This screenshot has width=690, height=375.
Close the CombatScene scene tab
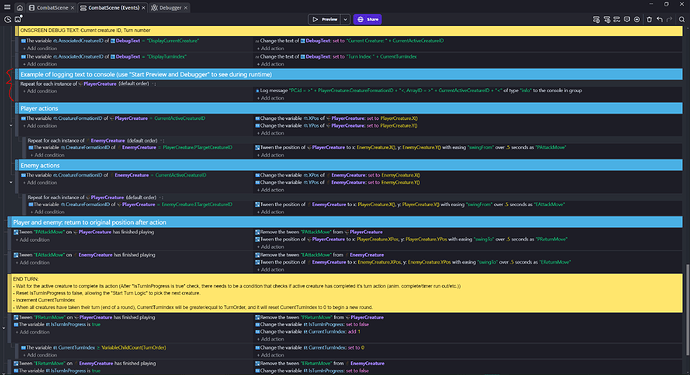tap(73, 8)
